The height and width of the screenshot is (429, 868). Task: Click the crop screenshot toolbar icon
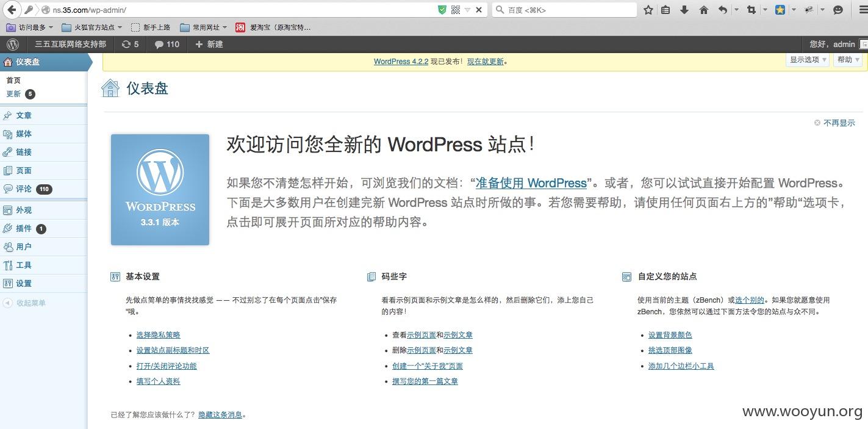click(751, 10)
